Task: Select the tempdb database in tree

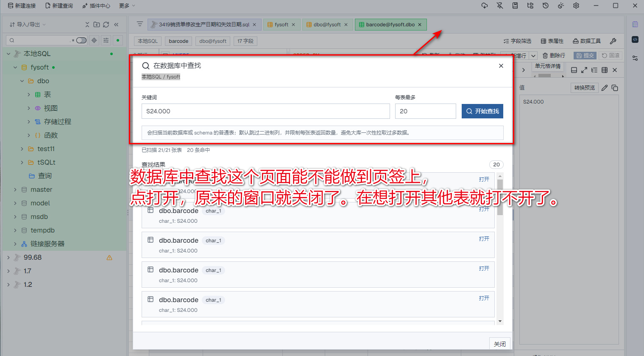Action: tap(42, 230)
